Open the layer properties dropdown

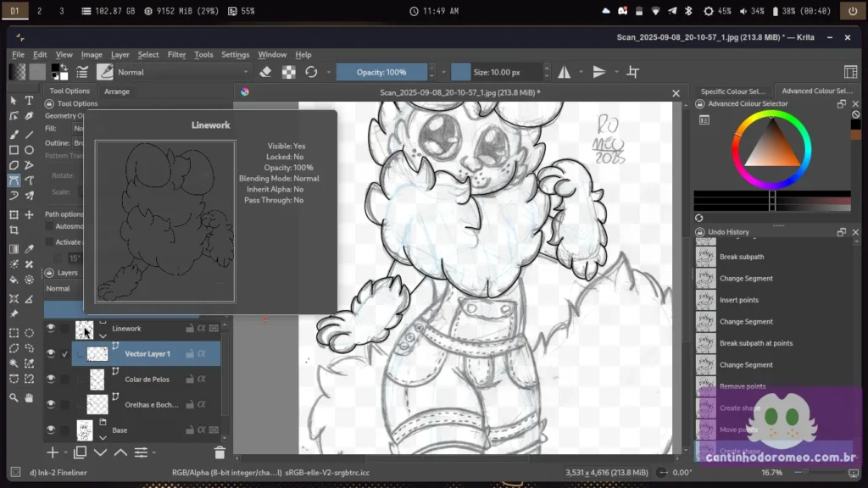pos(154,452)
